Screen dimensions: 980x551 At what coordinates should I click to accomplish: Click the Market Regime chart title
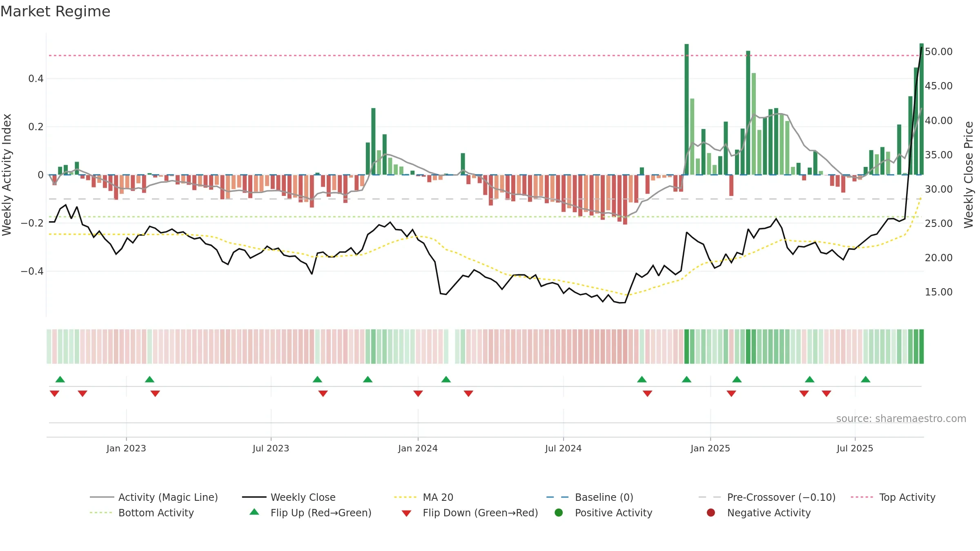pyautogui.click(x=55, y=11)
